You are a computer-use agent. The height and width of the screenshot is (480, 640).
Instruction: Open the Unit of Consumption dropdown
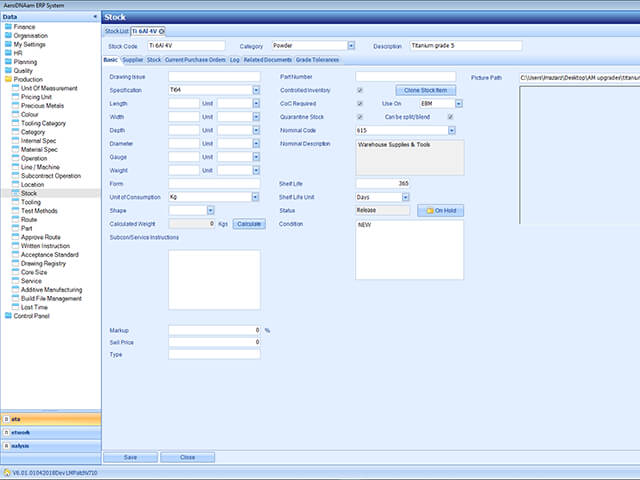[255, 197]
